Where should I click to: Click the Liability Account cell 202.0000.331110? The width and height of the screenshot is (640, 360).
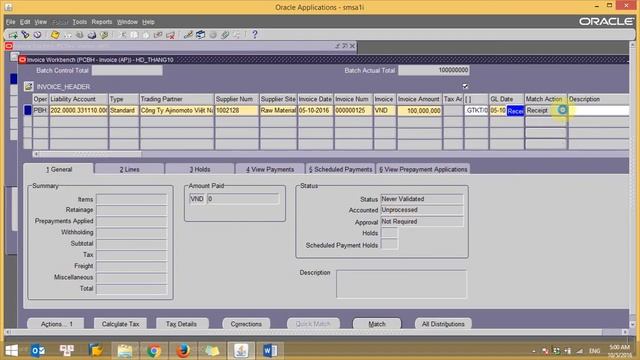[x=79, y=110]
